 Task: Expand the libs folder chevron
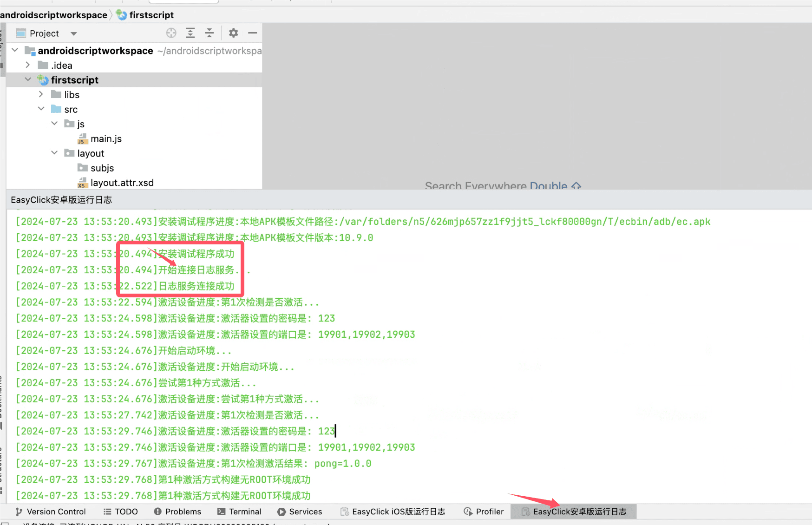41,94
